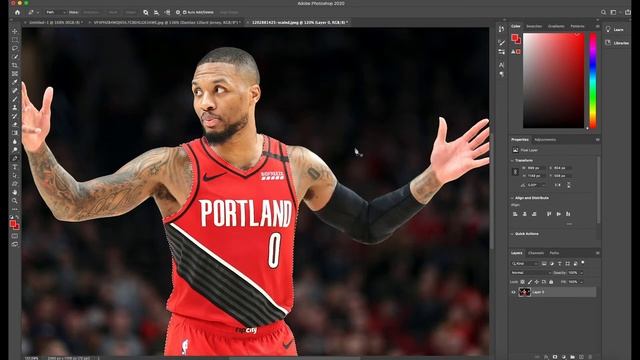Expand the Quick Actions section
Viewport: 640px width, 360px height.
pyautogui.click(x=513, y=234)
